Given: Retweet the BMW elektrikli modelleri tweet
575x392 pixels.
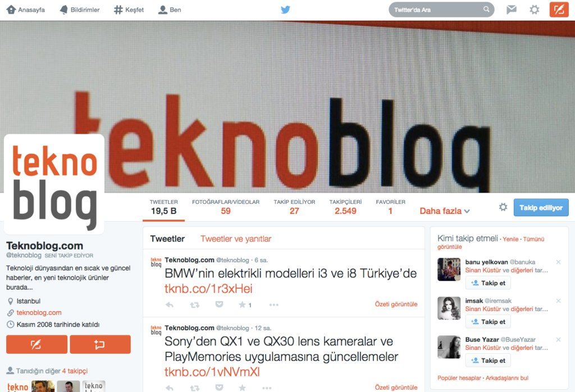Looking at the screenshot, I should tap(194, 304).
